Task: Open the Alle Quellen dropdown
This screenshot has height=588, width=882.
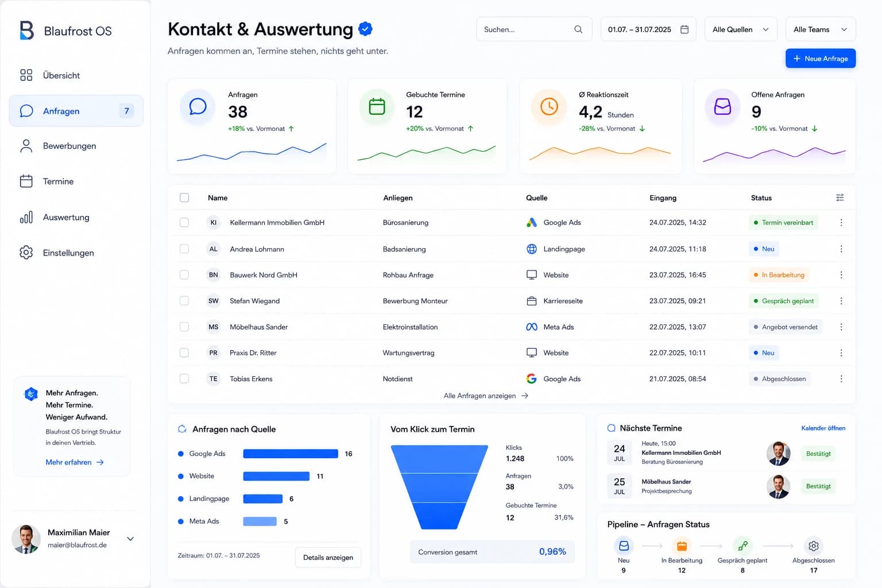Action: pos(741,29)
